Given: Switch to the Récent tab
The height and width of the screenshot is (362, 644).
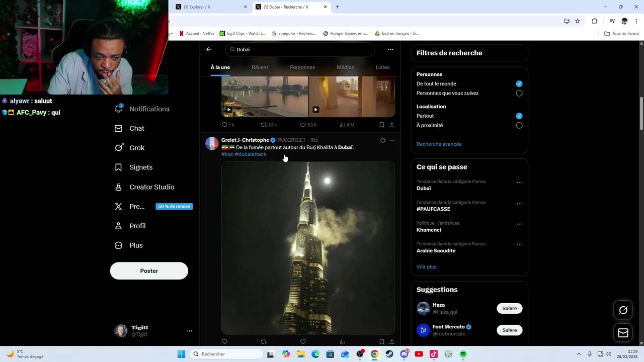Looking at the screenshot, I should [x=260, y=67].
